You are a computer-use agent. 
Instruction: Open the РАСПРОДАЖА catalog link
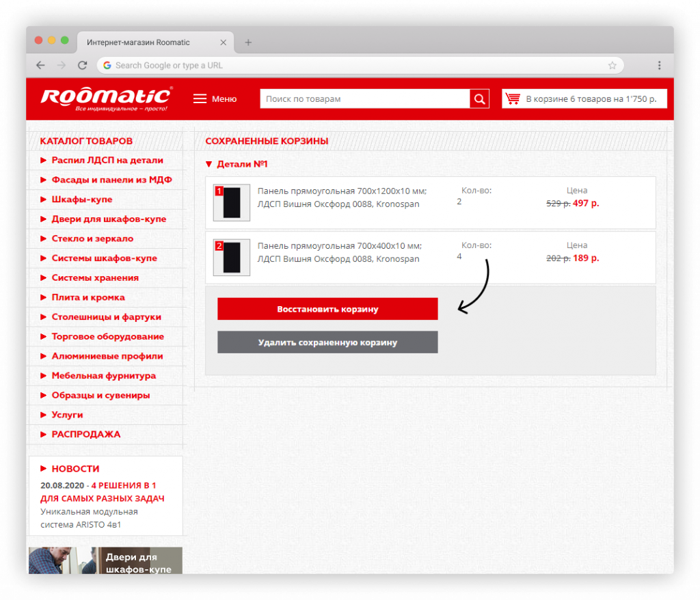(x=85, y=435)
